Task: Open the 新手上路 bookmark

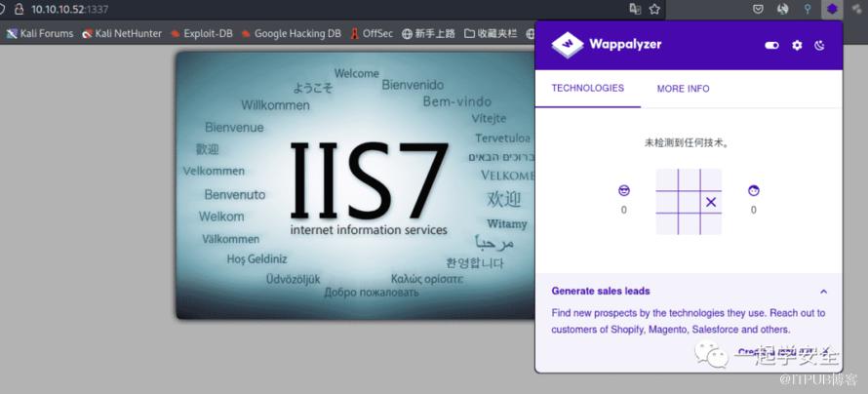Action: point(428,34)
